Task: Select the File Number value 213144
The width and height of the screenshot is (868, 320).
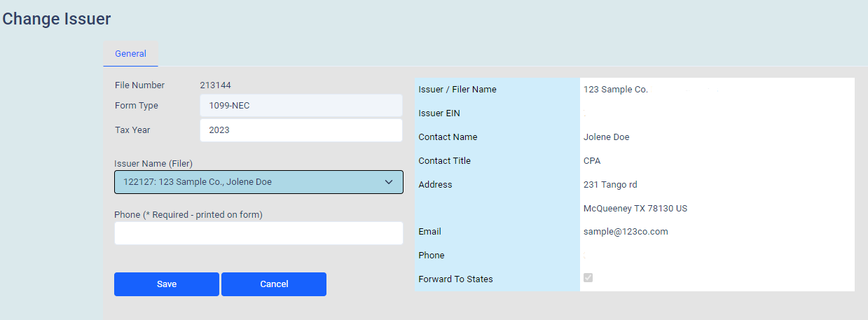Action: (x=215, y=85)
